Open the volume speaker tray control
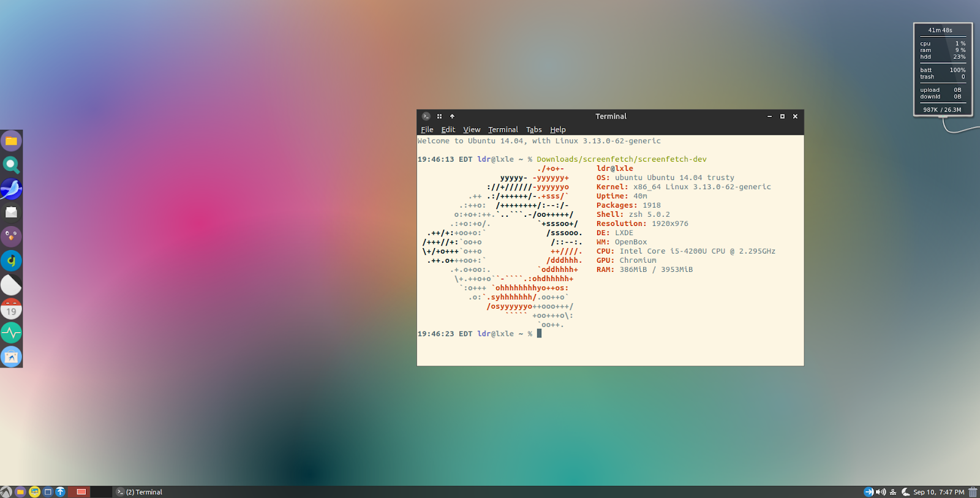Screen dimensions: 980x498 881,492
